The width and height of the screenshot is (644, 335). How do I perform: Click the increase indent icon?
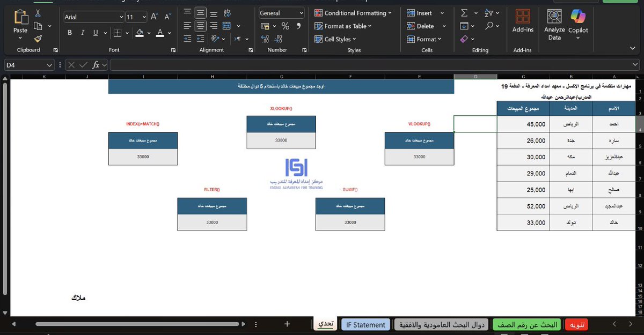click(x=201, y=39)
